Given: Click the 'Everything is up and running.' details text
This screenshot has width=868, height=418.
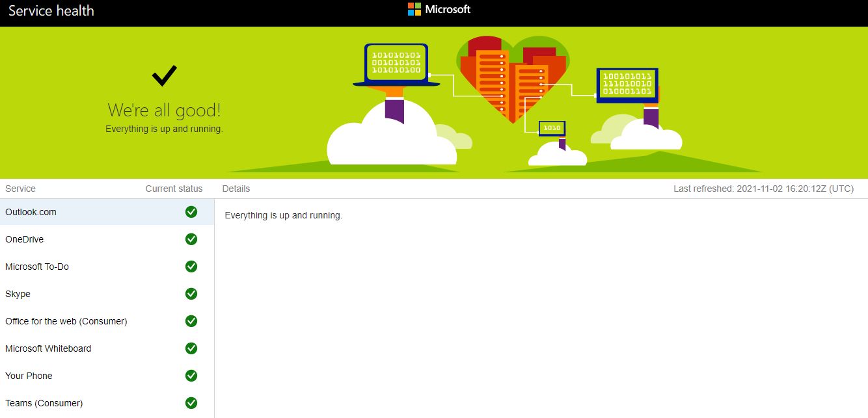Looking at the screenshot, I should coord(283,215).
